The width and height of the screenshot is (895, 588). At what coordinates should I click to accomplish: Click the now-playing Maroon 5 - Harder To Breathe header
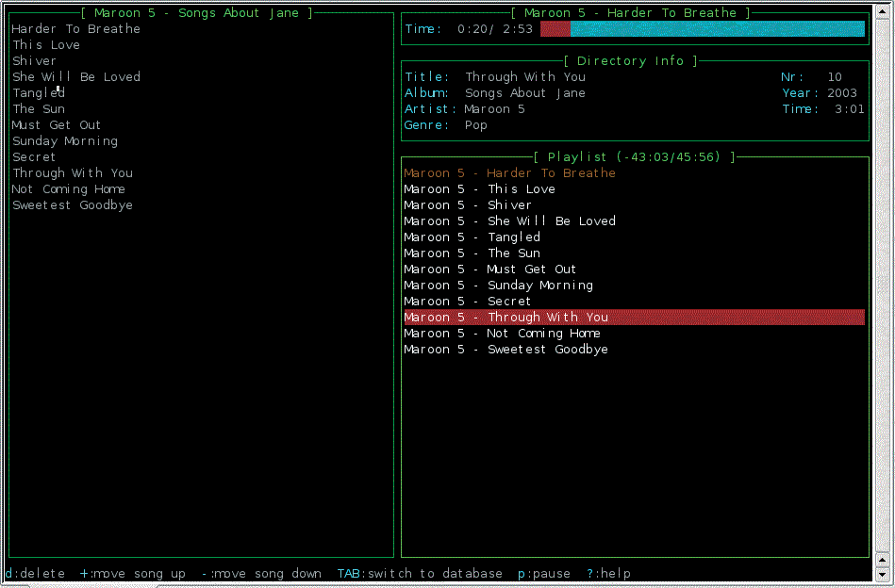point(630,13)
